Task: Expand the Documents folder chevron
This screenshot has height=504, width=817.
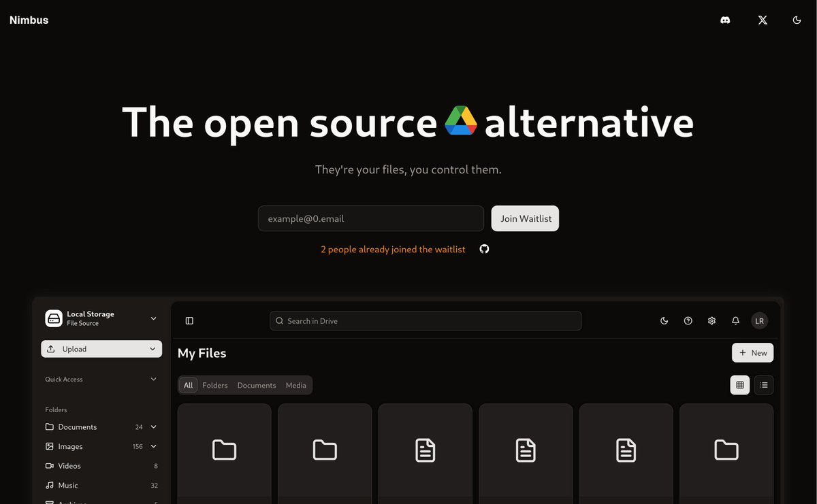Action: click(x=153, y=427)
